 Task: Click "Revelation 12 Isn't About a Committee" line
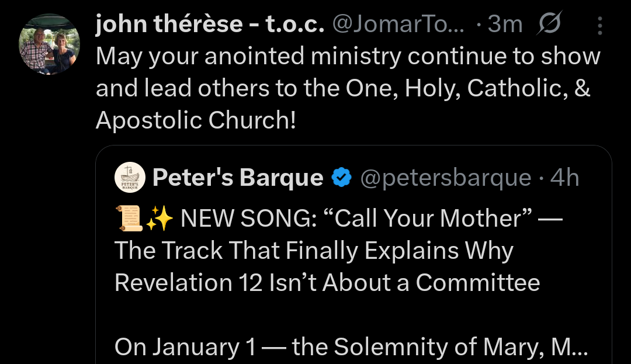(327, 283)
